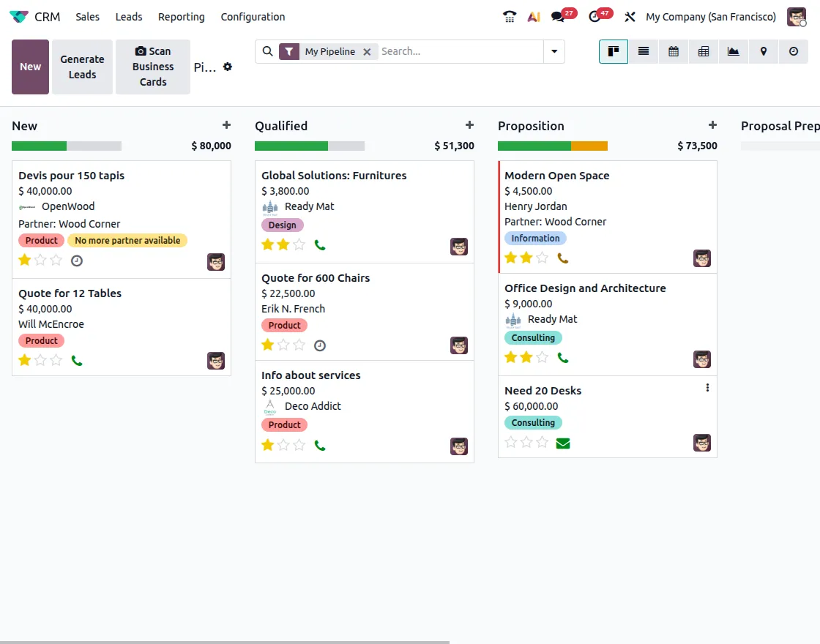820x644 pixels.
Task: Open the options menu on Need 20 Desks
Action: 707,387
